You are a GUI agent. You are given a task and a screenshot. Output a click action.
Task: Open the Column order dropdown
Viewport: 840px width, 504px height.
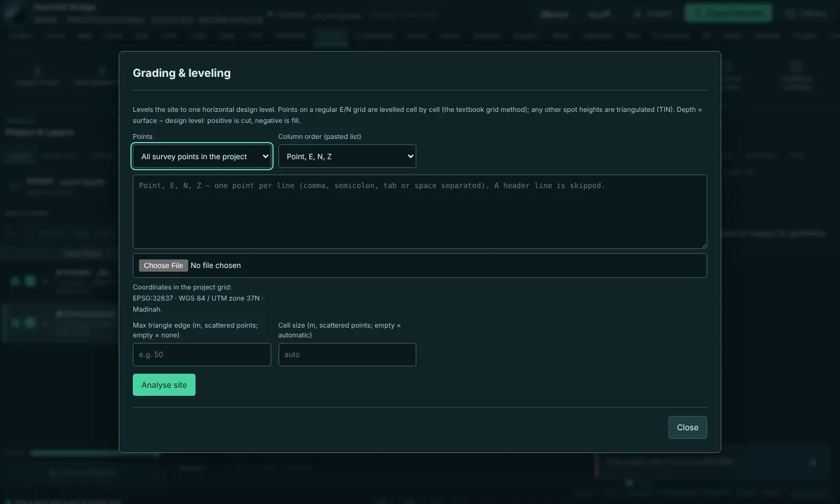(347, 156)
